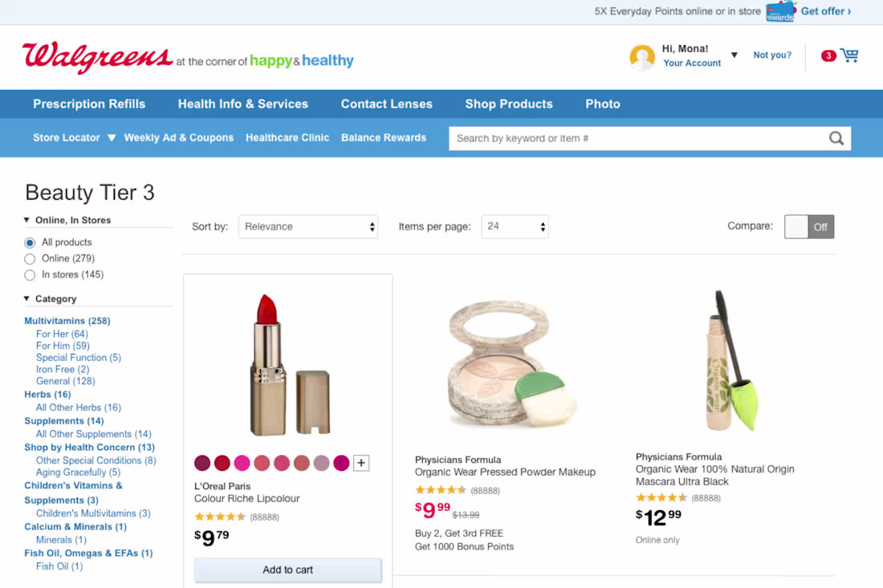Viewport: 883px width, 588px height.
Task: Click the search magnifying glass icon
Action: click(x=836, y=138)
